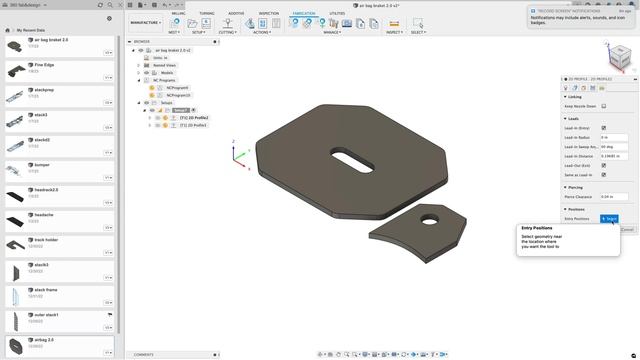Open the Actions dropdown menu
This screenshot has height=360, width=640.
click(262, 32)
